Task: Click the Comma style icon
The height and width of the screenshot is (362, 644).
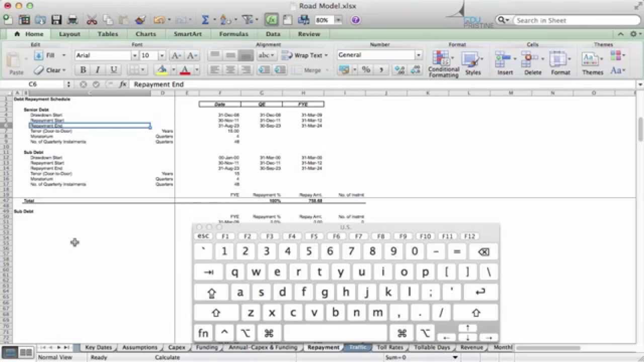Action: tap(381, 70)
